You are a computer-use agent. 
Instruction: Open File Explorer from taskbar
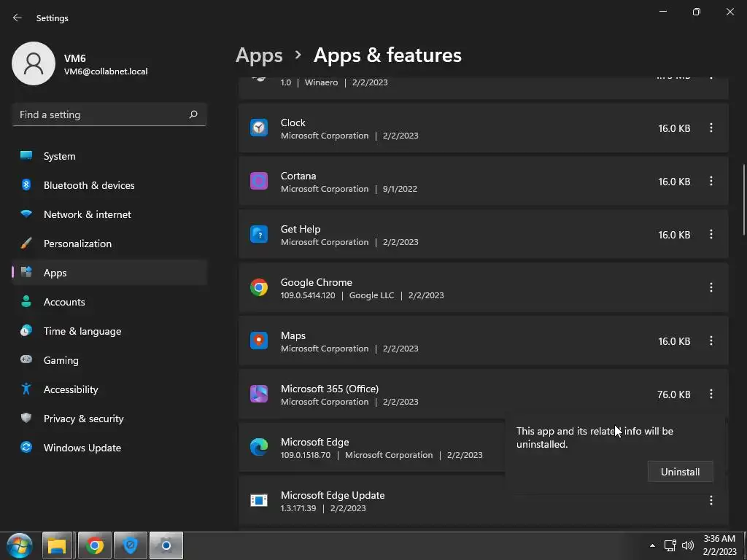[57, 545]
